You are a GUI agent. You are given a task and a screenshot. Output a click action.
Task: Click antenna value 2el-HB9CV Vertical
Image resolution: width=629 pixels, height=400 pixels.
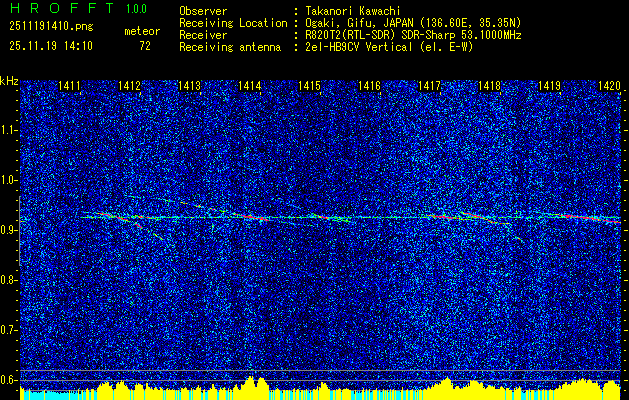(x=359, y=47)
